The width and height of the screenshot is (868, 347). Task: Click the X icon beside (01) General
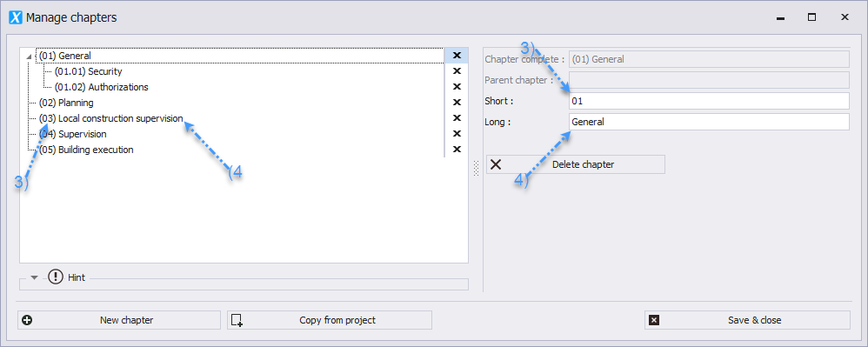tap(457, 56)
